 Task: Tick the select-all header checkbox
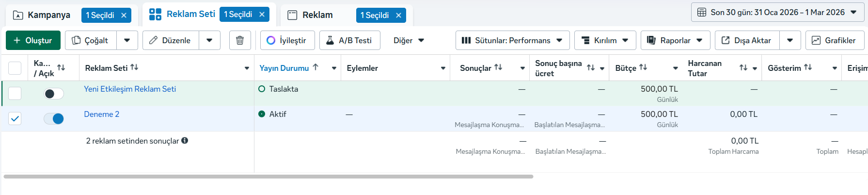tap(15, 68)
